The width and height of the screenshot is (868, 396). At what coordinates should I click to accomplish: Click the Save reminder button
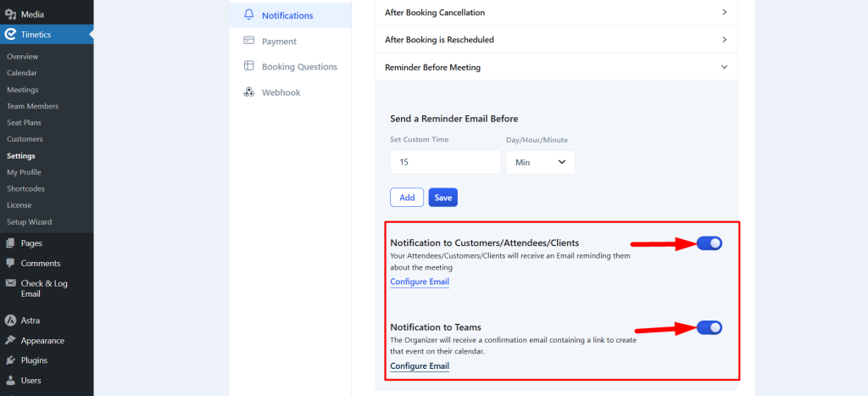442,198
